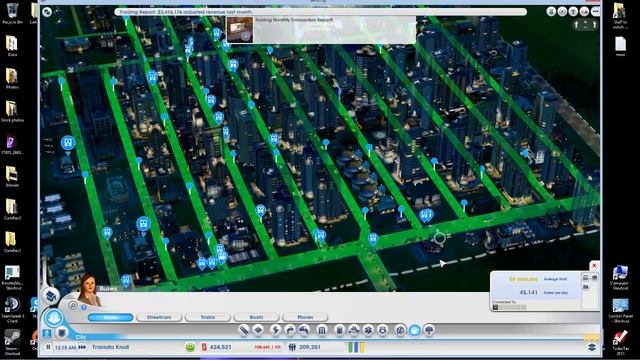This screenshot has height=360, width=640.
Task: Open the Fire services menu
Action: click(353, 330)
